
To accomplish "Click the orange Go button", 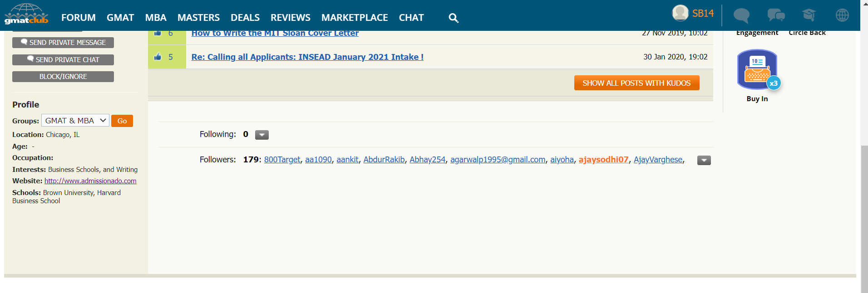I will pyautogui.click(x=122, y=121).
